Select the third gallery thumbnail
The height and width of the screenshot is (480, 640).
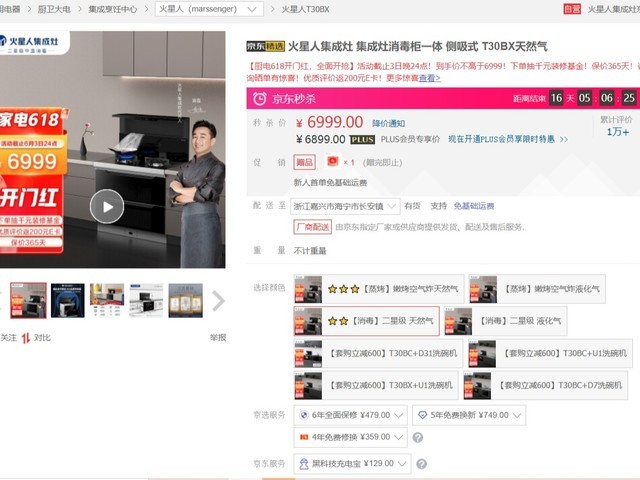pyautogui.click(x=107, y=300)
